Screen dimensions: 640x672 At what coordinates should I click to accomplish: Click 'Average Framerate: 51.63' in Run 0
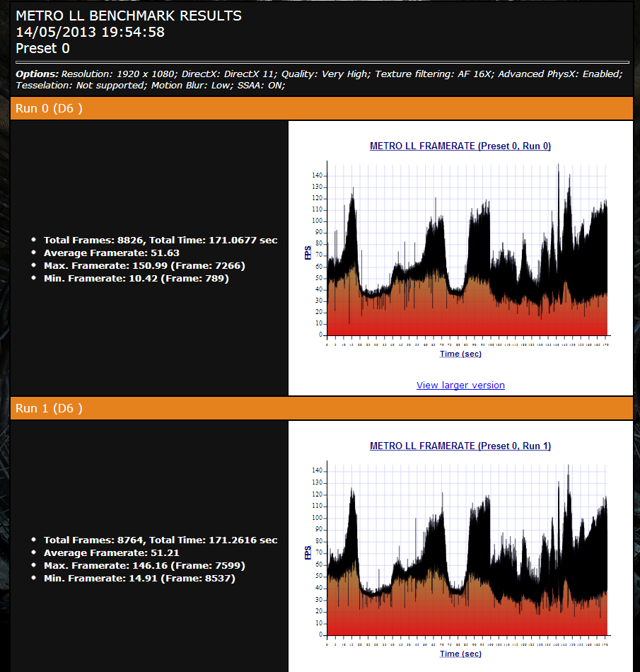(x=111, y=253)
